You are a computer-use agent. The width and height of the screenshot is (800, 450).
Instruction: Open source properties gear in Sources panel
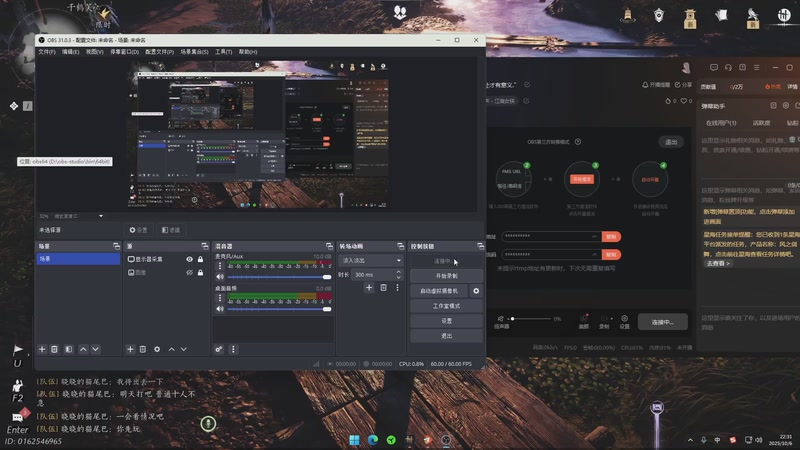pos(157,349)
